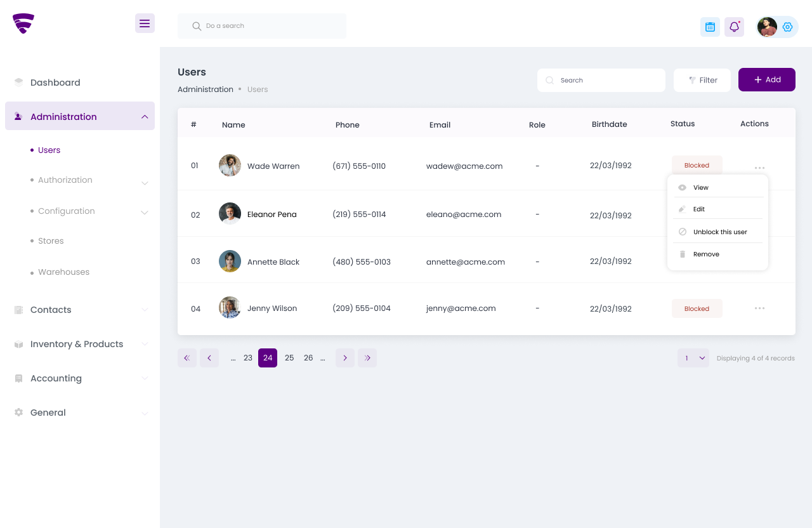
Task: Click the Name column header
Action: 233,125
